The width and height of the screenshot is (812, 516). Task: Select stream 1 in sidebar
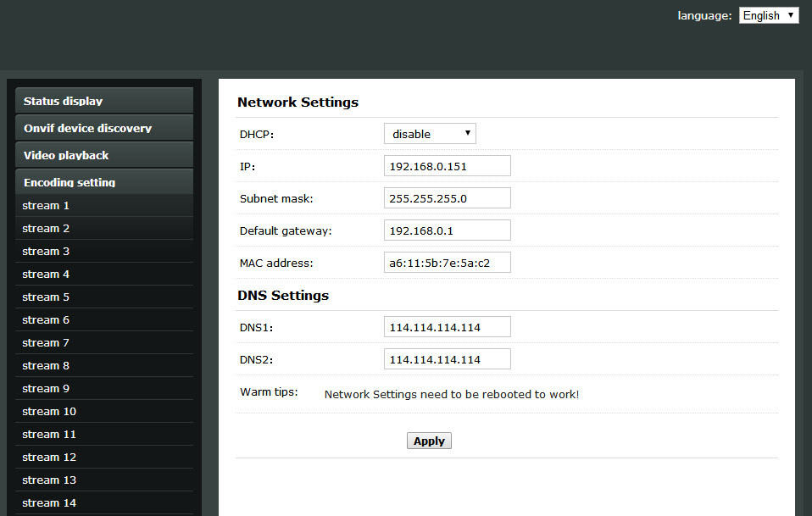tap(104, 206)
